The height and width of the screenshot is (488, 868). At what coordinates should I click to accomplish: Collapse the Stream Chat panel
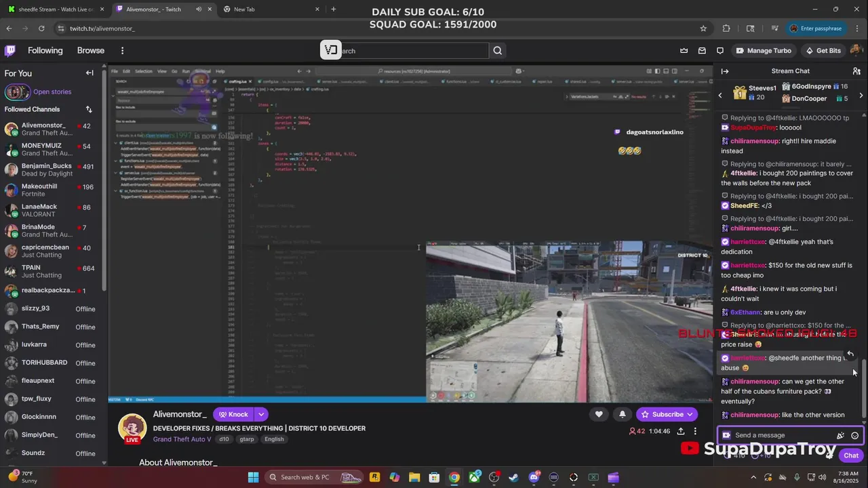tap(725, 71)
